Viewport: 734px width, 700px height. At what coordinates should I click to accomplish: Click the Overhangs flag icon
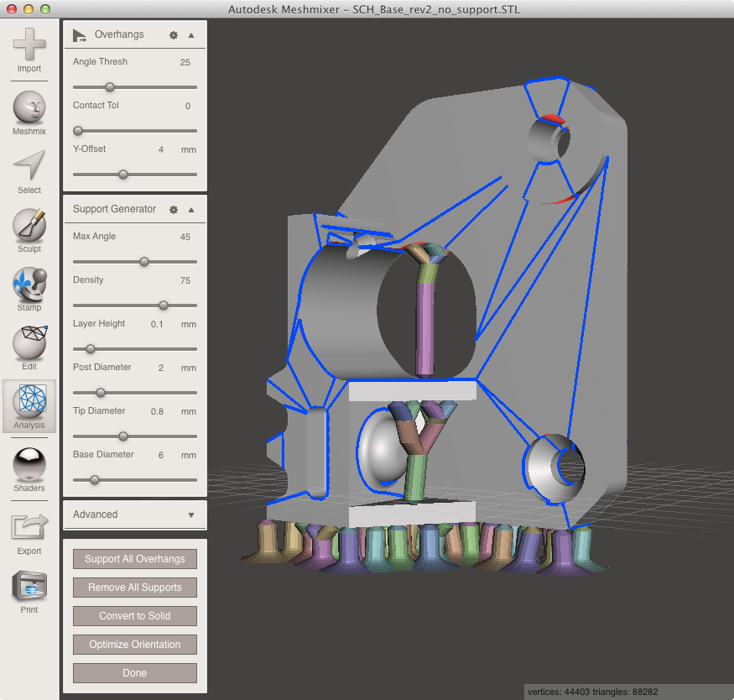[80, 35]
